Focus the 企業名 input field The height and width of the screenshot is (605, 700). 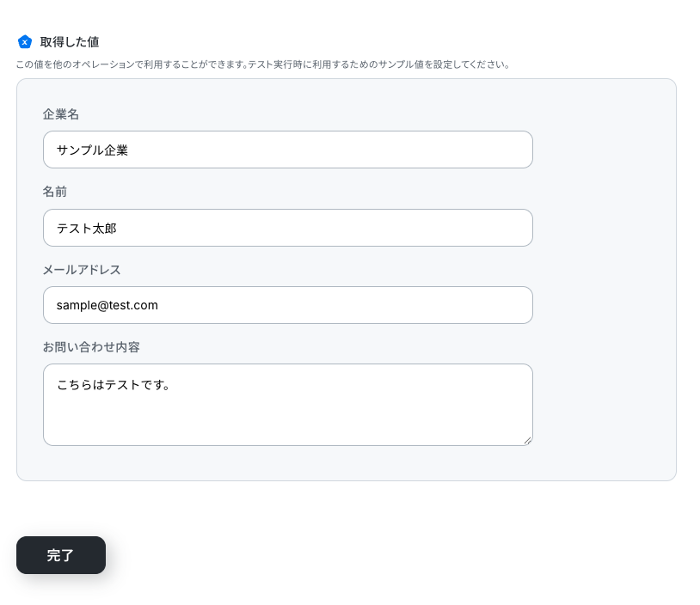coord(288,150)
